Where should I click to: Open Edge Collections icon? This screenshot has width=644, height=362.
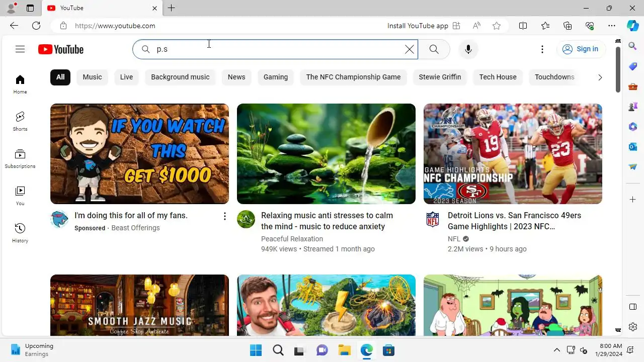click(568, 26)
